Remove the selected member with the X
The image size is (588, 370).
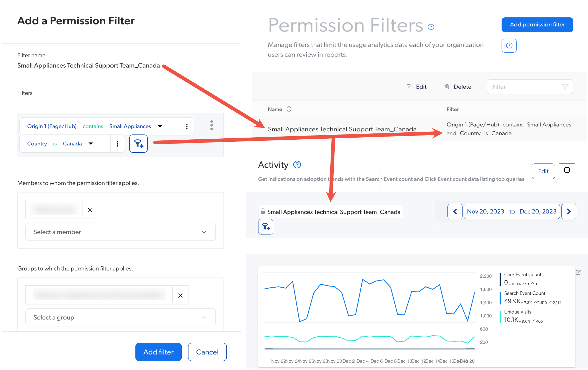coord(90,210)
